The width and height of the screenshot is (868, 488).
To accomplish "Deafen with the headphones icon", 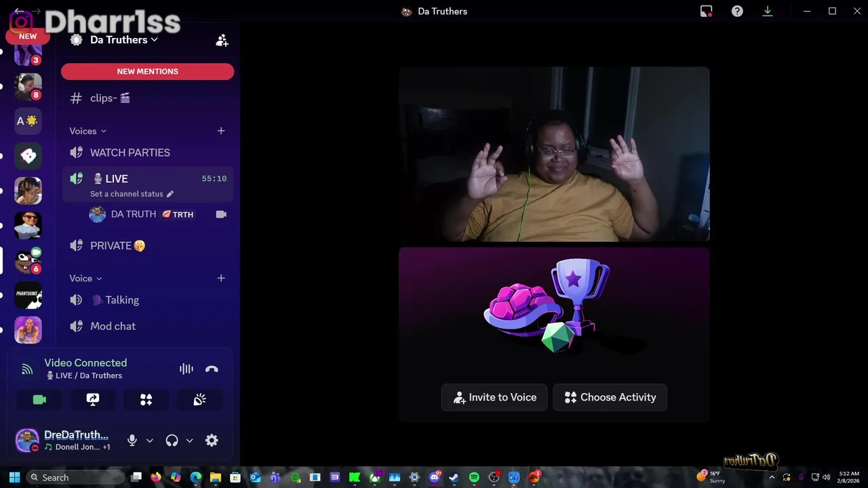I will tap(172, 441).
